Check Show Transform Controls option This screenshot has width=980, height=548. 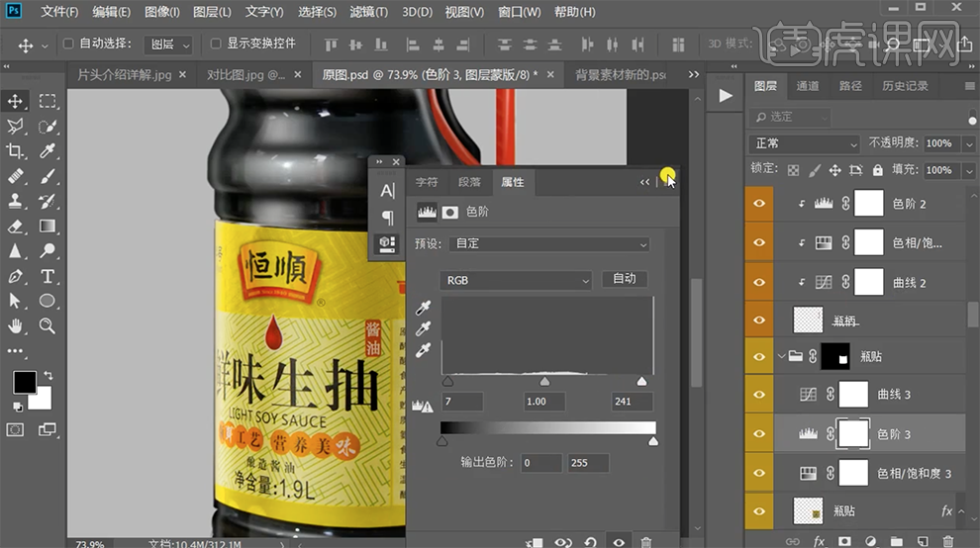click(x=216, y=45)
